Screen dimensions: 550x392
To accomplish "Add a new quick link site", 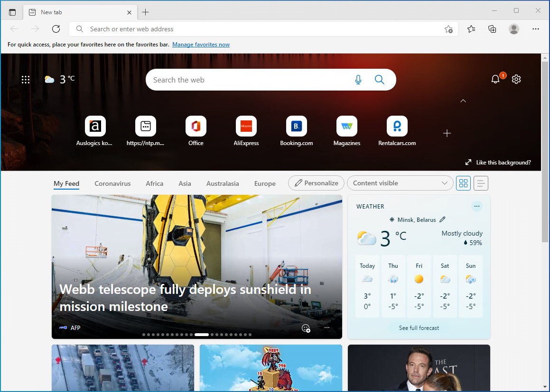I will click(x=447, y=133).
